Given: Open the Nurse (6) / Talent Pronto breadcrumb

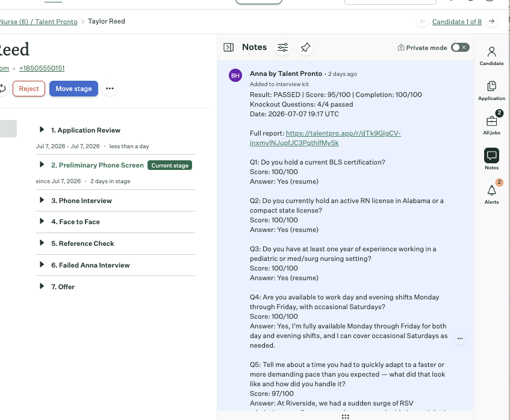Looking at the screenshot, I should pyautogui.click(x=39, y=22).
